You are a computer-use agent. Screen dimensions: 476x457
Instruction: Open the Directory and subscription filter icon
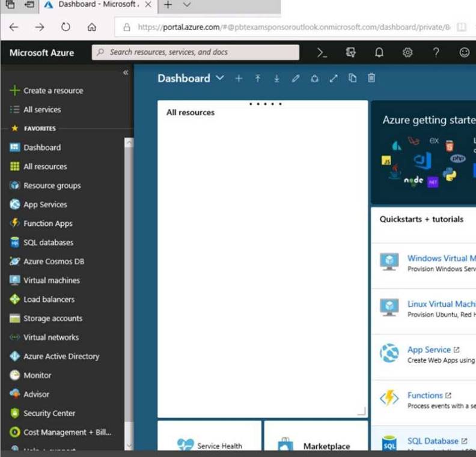pyautogui.click(x=350, y=53)
